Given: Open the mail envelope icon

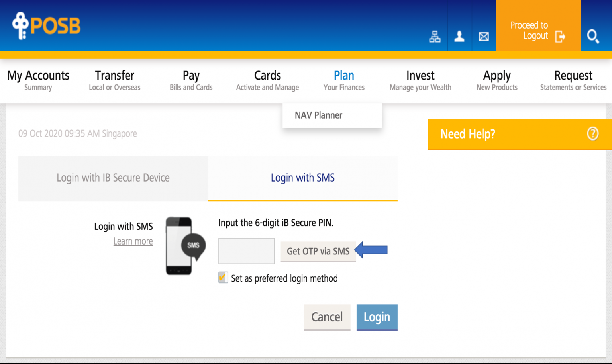Looking at the screenshot, I should (484, 37).
